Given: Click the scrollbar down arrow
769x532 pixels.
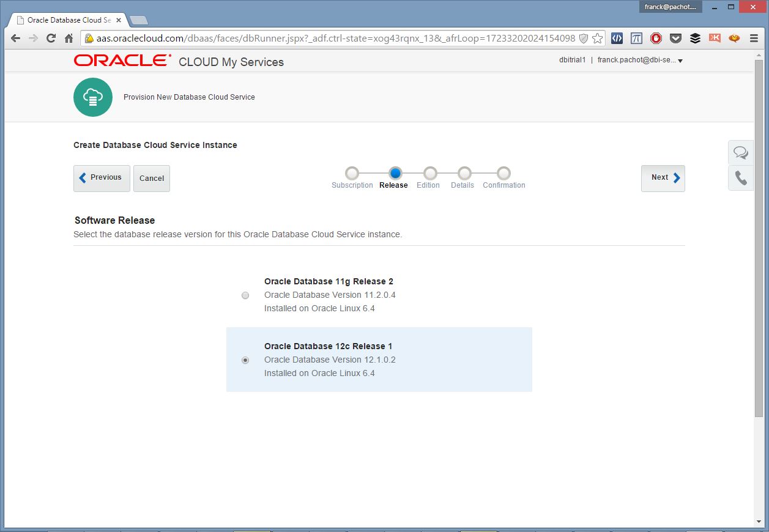Looking at the screenshot, I should click(759, 522).
